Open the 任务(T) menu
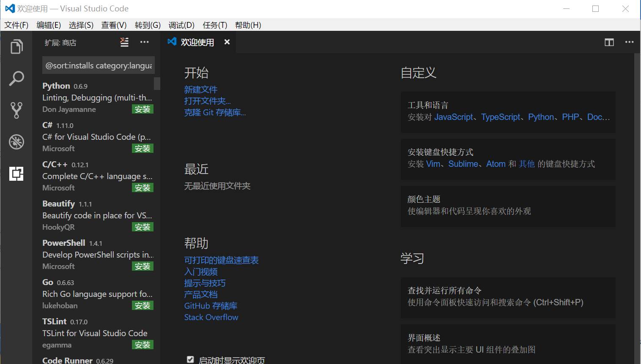The height and width of the screenshot is (364, 641). [215, 25]
